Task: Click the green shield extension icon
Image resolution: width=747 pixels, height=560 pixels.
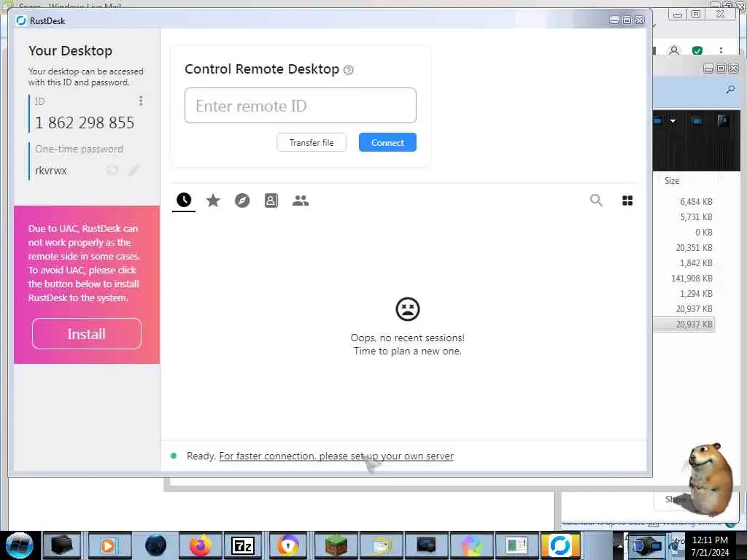Action: (x=697, y=50)
